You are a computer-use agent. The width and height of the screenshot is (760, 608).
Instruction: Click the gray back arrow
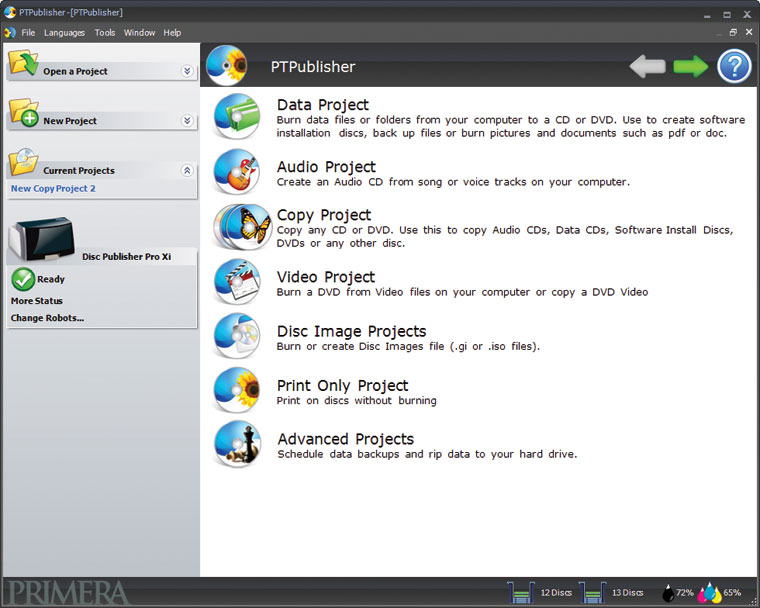647,66
